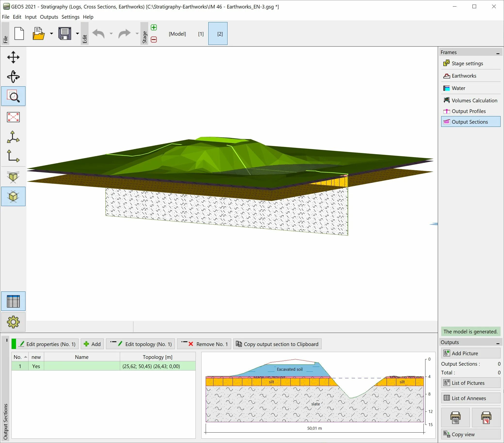Remove stage with the red minus icon

click(x=154, y=40)
